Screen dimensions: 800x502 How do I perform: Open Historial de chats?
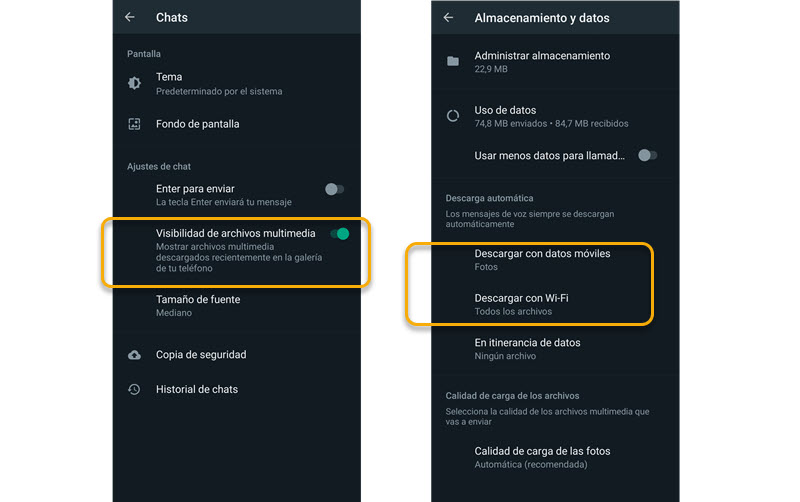pos(237,389)
